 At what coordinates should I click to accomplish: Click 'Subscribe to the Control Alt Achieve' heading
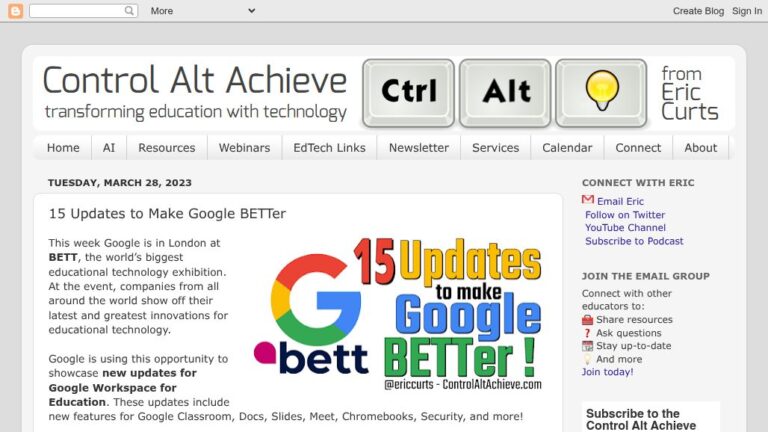641,420
